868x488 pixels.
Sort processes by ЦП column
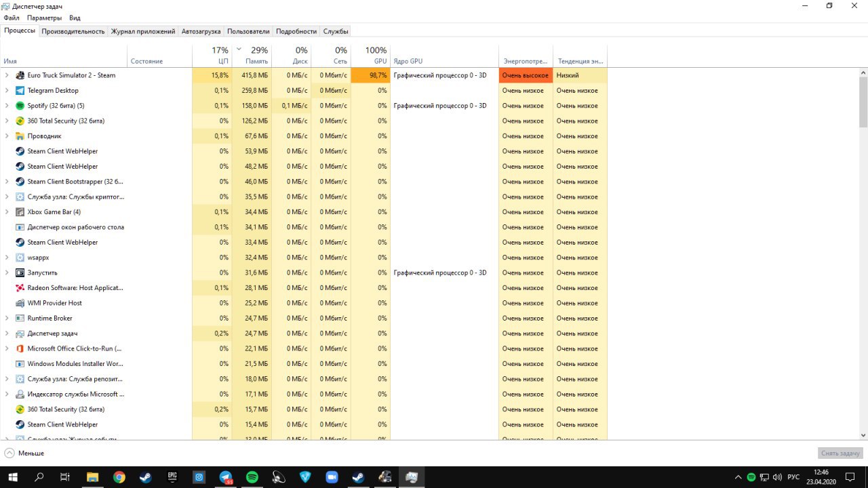coord(212,56)
